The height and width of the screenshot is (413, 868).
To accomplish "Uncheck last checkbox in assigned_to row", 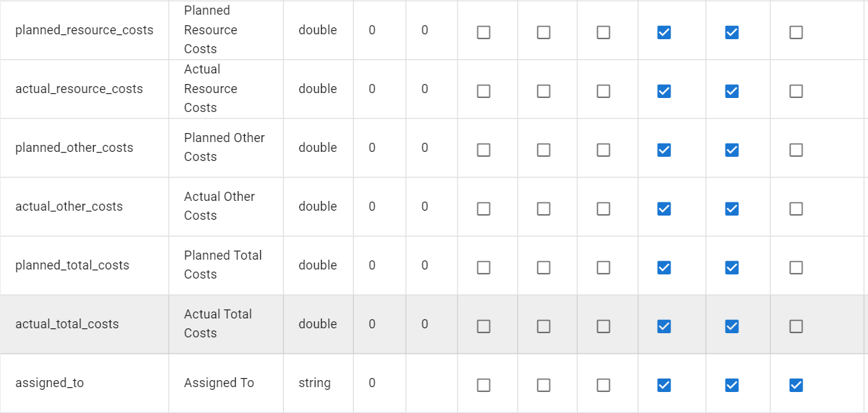I will (796, 385).
